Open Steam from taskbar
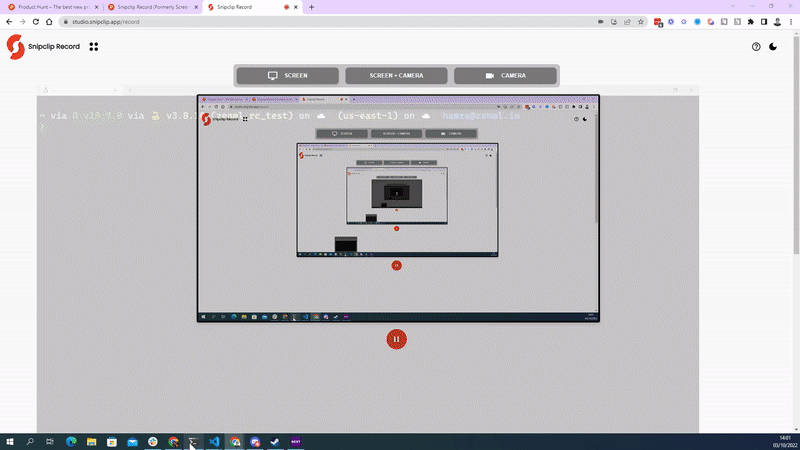Viewport: 800px width, 450px height. tap(275, 442)
